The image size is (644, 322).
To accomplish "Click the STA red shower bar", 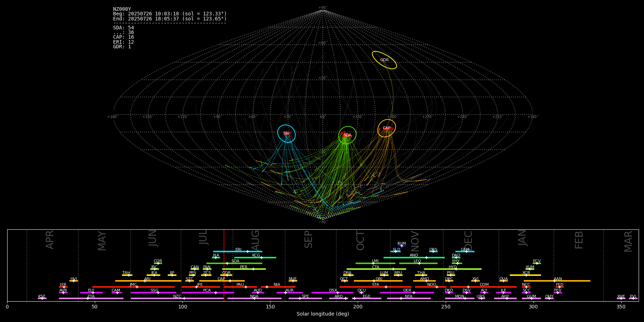I will click(375, 287).
